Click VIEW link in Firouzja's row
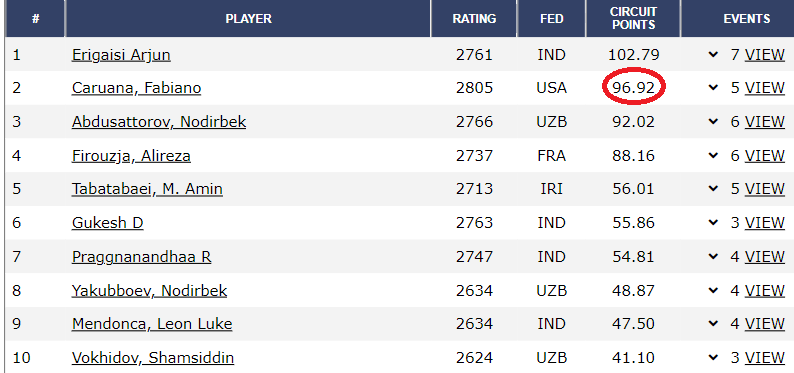Viewport: 794px width, 373px height. [x=765, y=155]
